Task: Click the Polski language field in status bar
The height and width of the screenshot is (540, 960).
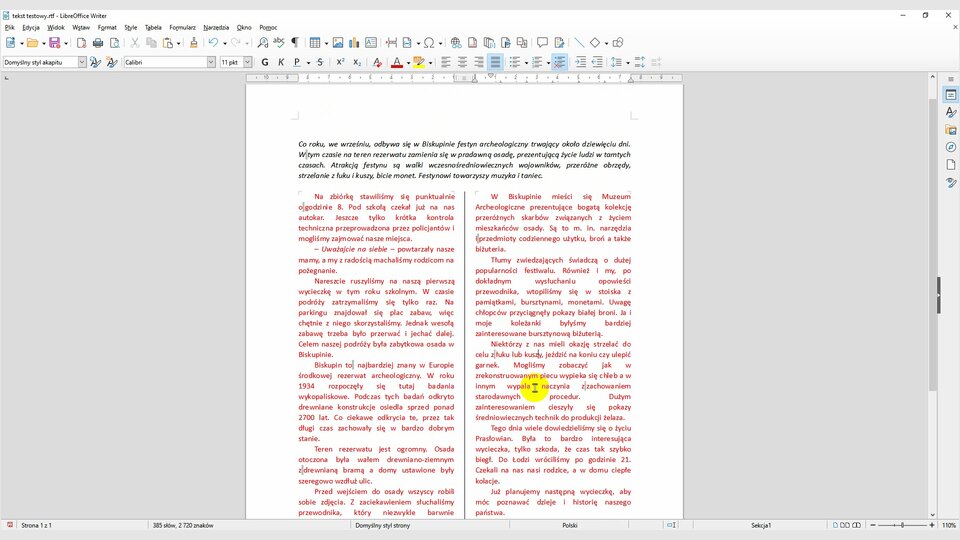Action: [x=569, y=525]
